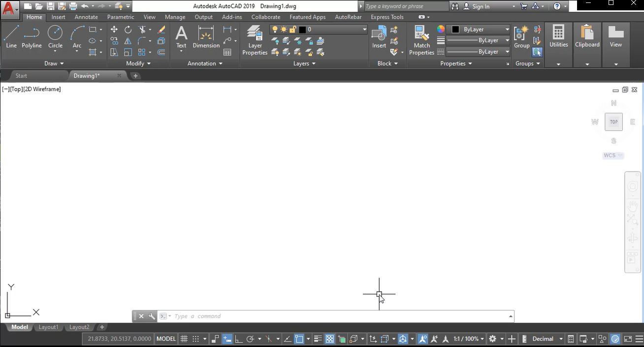Select the Scale tool
The width and height of the screenshot is (644, 347).
pyautogui.click(x=128, y=52)
